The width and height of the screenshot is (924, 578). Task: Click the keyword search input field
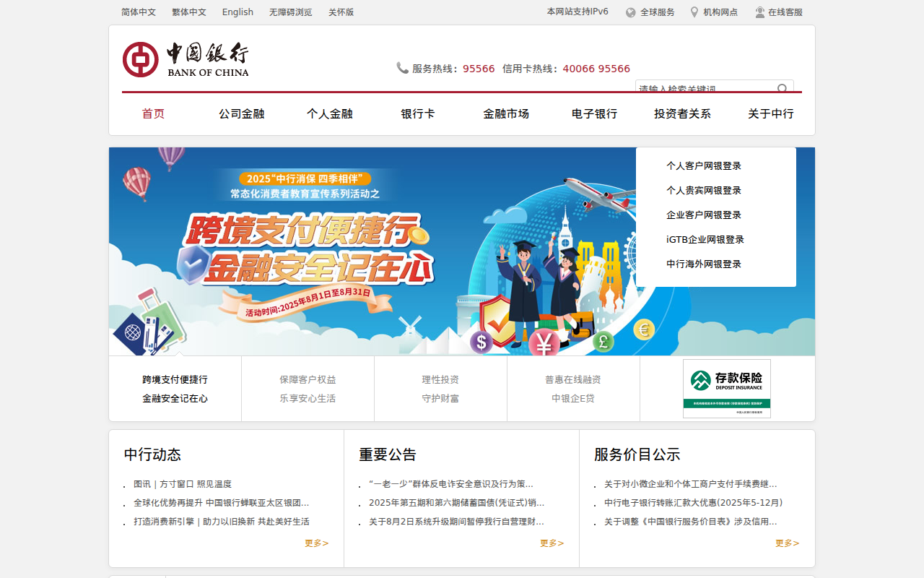704,89
